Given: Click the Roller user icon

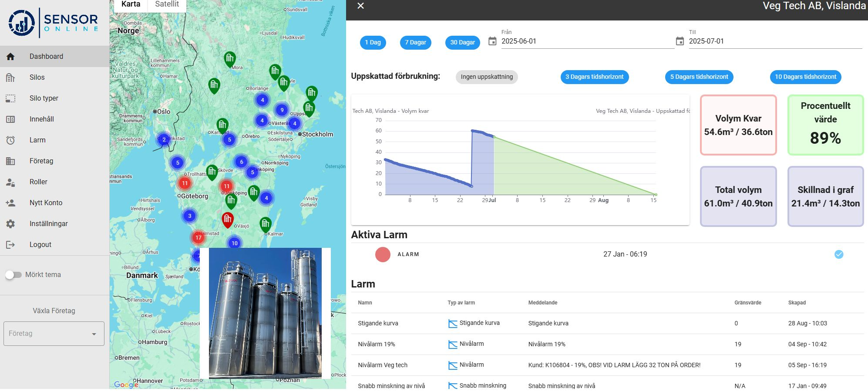Looking at the screenshot, I should pos(10,182).
